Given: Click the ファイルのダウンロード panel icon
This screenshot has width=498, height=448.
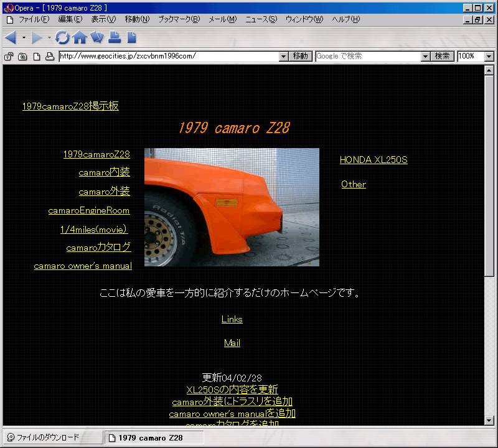Looking at the screenshot, I should click(11, 437).
